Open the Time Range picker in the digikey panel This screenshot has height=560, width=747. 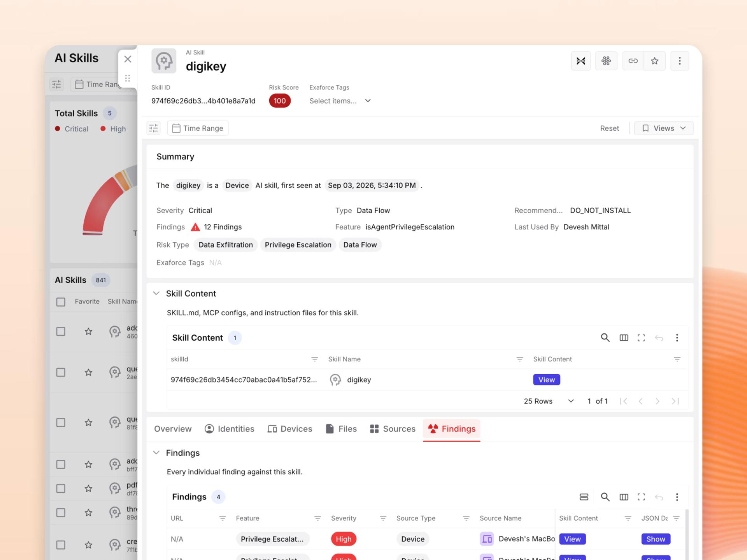[198, 128]
